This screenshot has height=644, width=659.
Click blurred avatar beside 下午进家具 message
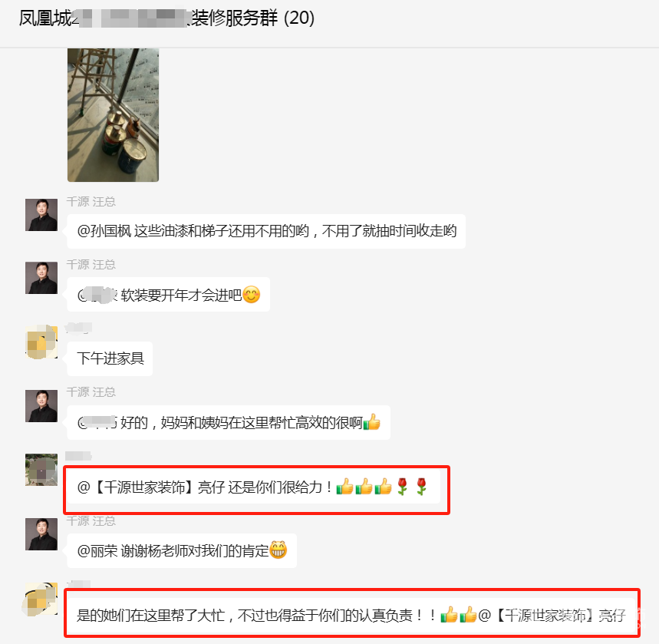pyautogui.click(x=41, y=342)
